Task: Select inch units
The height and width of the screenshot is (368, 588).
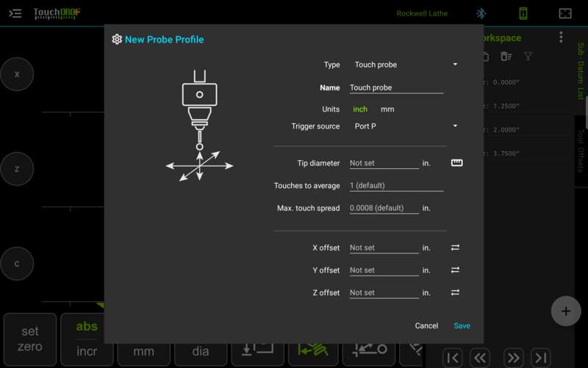Action: pos(360,109)
